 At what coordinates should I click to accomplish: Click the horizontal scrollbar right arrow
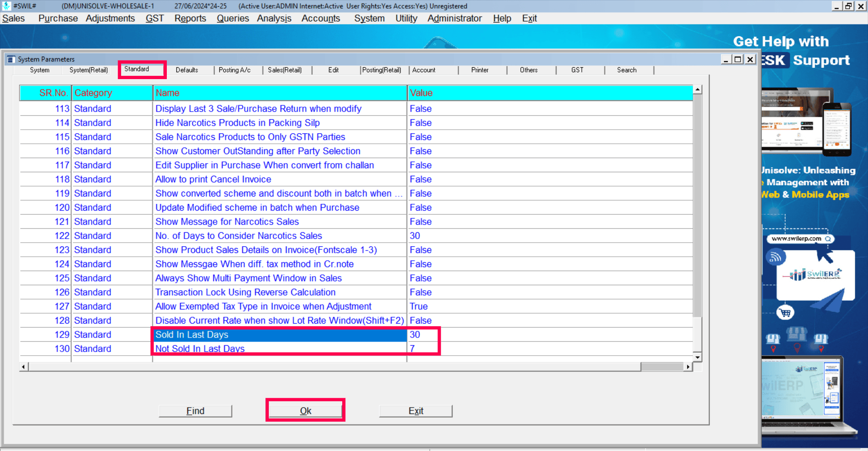click(x=688, y=366)
